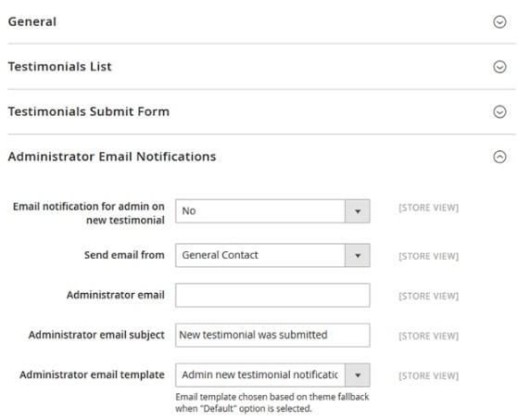Open the Send email from dropdown

point(272,256)
